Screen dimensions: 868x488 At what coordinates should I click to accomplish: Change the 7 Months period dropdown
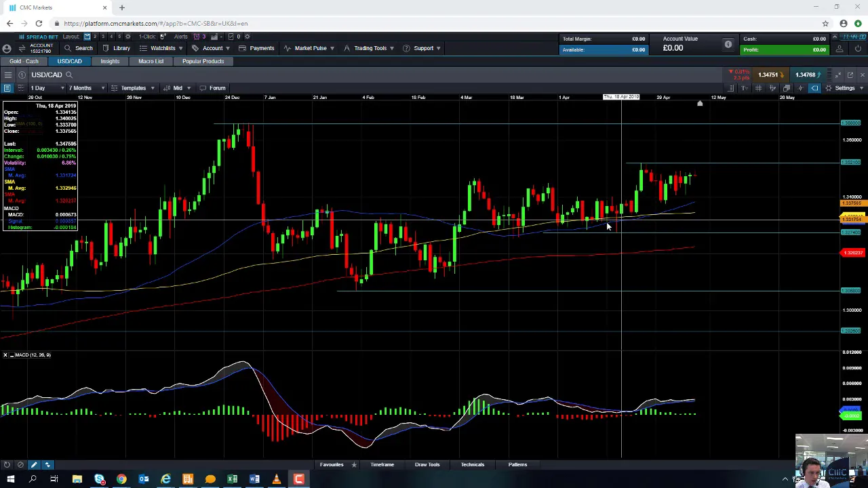87,88
